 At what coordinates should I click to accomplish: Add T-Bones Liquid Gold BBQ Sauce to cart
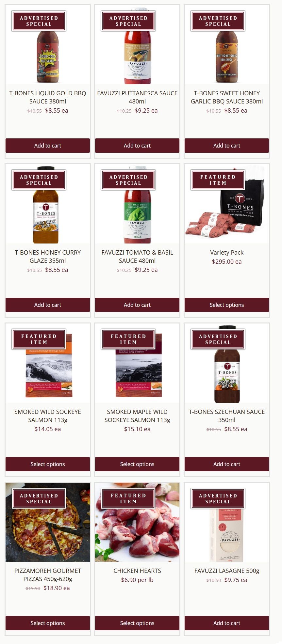point(48,146)
